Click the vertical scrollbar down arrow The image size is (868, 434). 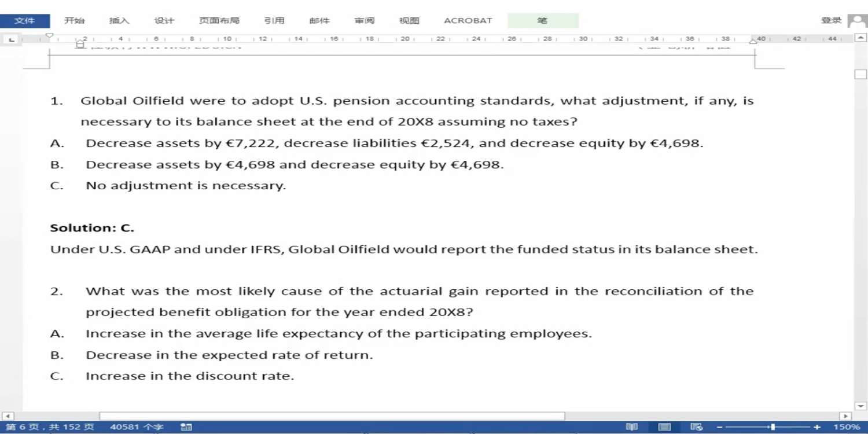(x=860, y=406)
